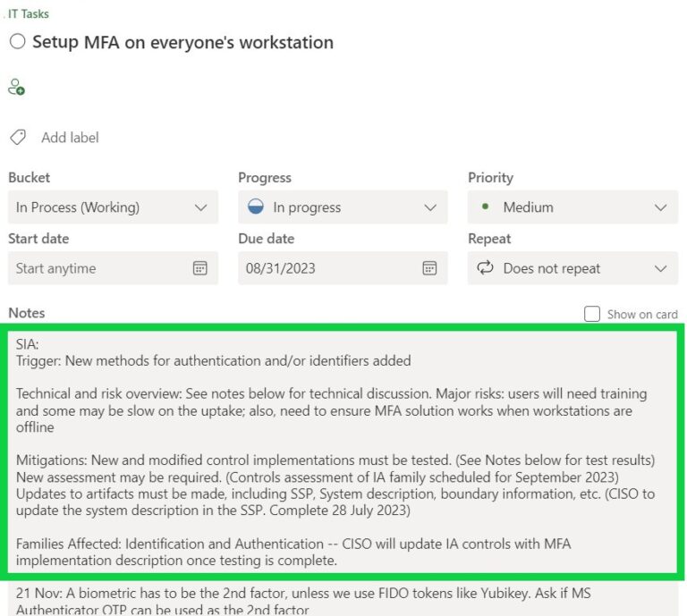Open the Due date calendar picker icon
687x616 pixels.
pos(429,268)
